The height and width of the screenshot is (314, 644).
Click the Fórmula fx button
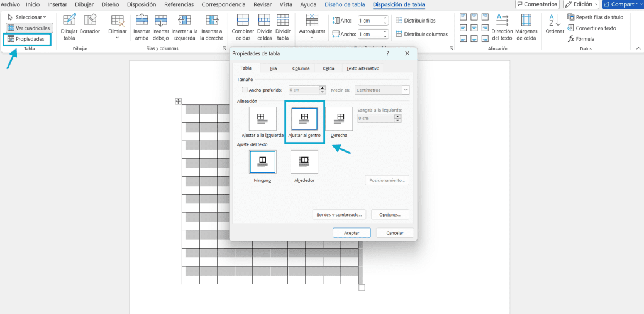pyautogui.click(x=580, y=39)
